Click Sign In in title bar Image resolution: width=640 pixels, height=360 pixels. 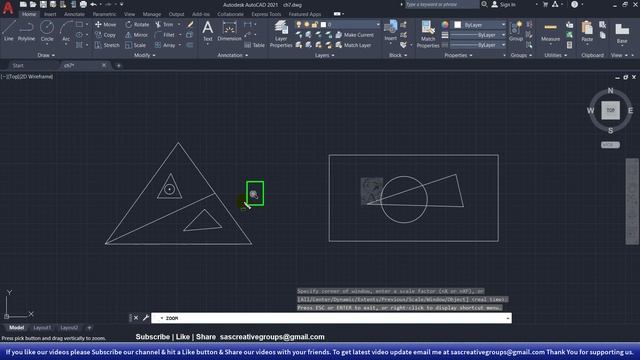click(504, 4)
